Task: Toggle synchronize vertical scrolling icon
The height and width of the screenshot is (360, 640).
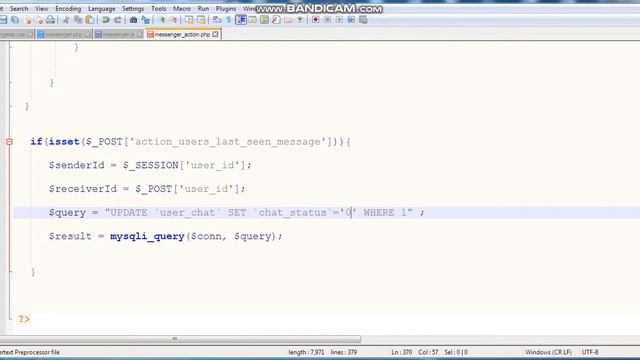Action: tap(189, 20)
